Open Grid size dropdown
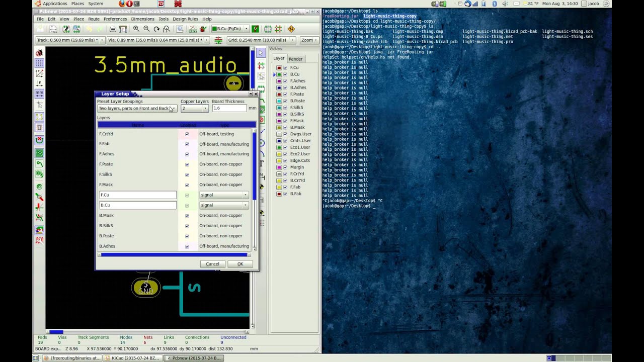 (x=262, y=40)
